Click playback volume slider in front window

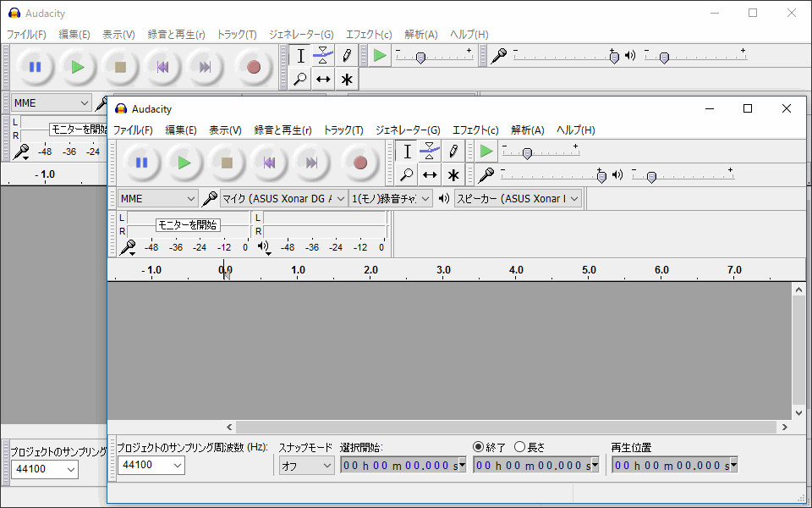pos(683,175)
